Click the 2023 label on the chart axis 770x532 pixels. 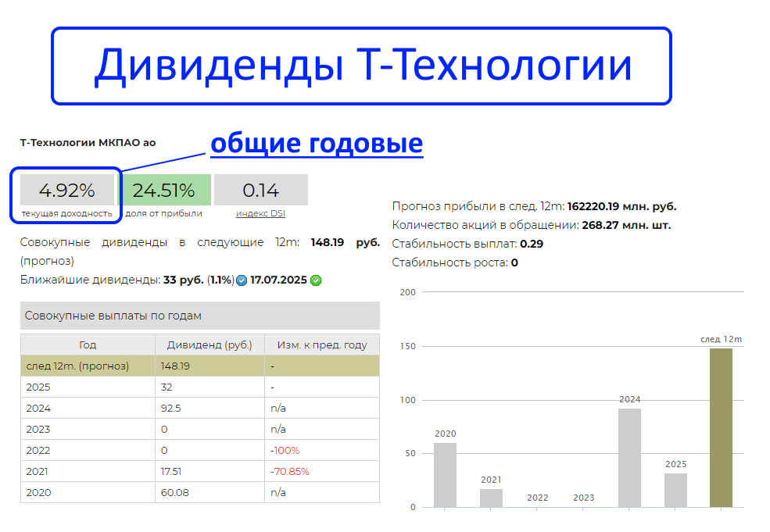click(x=584, y=498)
